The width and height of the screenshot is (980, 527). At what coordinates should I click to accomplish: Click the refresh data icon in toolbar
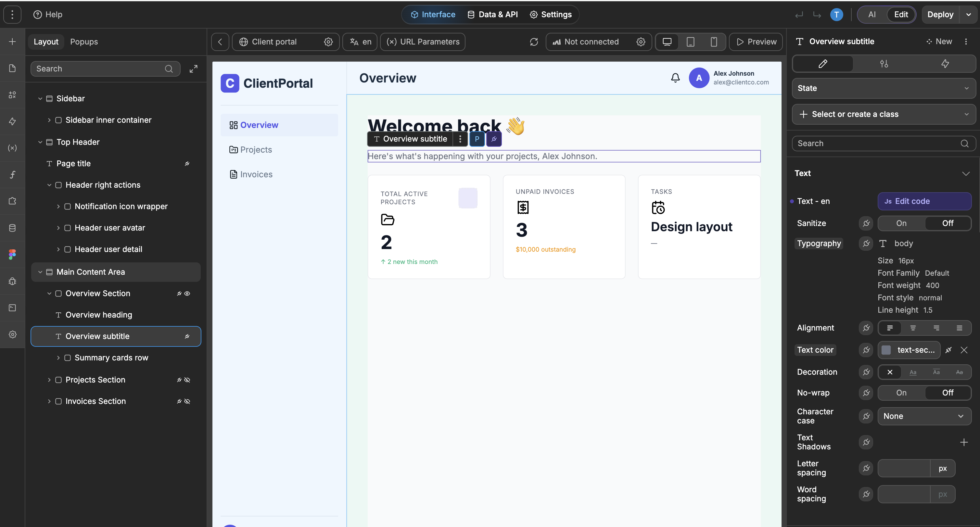pyautogui.click(x=534, y=42)
